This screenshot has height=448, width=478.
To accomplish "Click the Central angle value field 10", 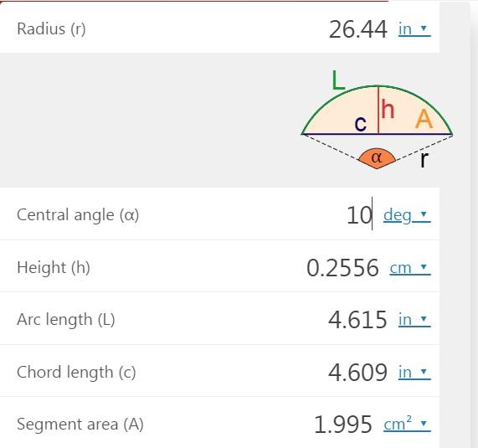I will coord(359,215).
